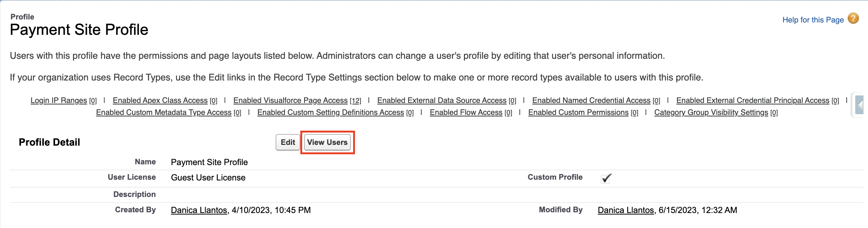Open Danica Llantos in Created By
Image resolution: width=868 pixels, height=228 pixels.
coord(199,210)
